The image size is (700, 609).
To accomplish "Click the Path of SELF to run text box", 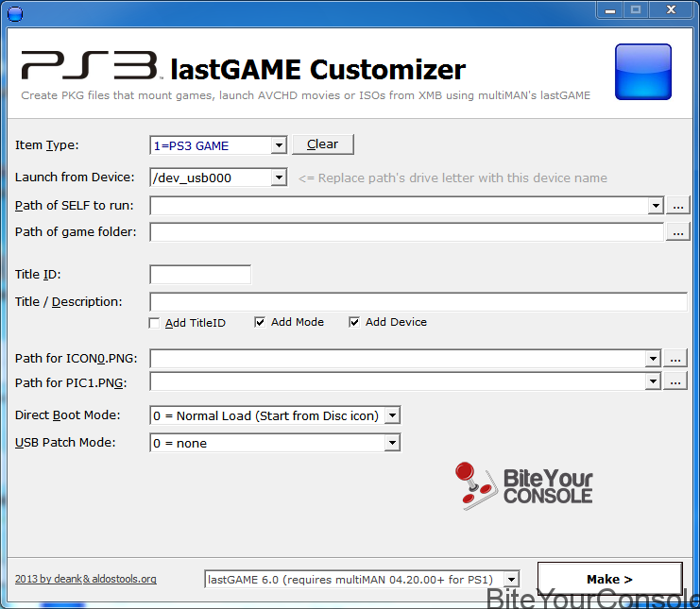I will [399, 206].
